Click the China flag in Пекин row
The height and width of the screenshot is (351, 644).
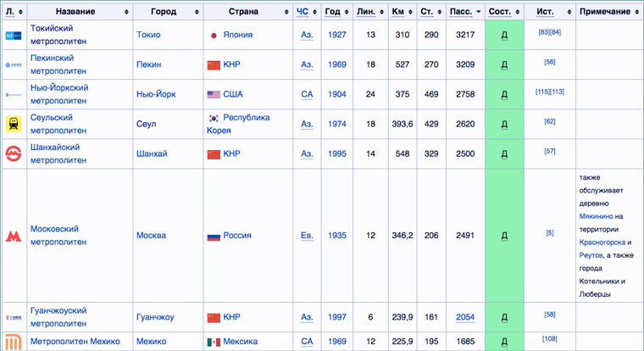tap(214, 65)
